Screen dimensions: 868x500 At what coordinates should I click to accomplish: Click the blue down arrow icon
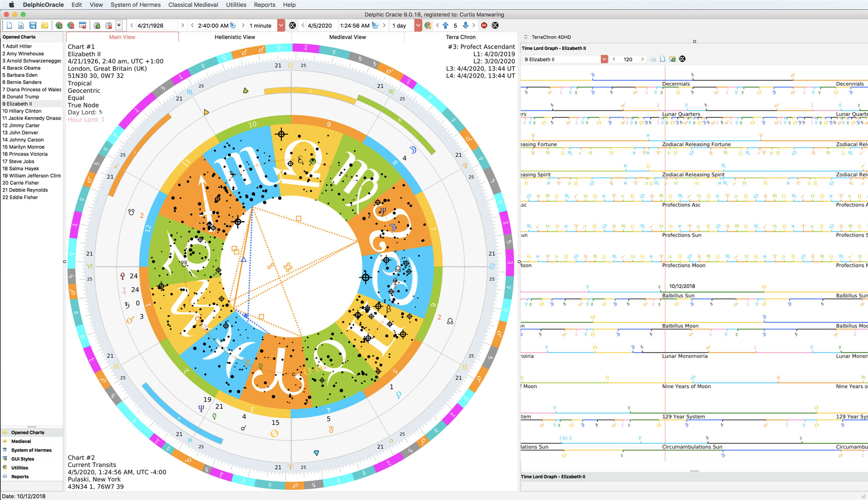466,26
